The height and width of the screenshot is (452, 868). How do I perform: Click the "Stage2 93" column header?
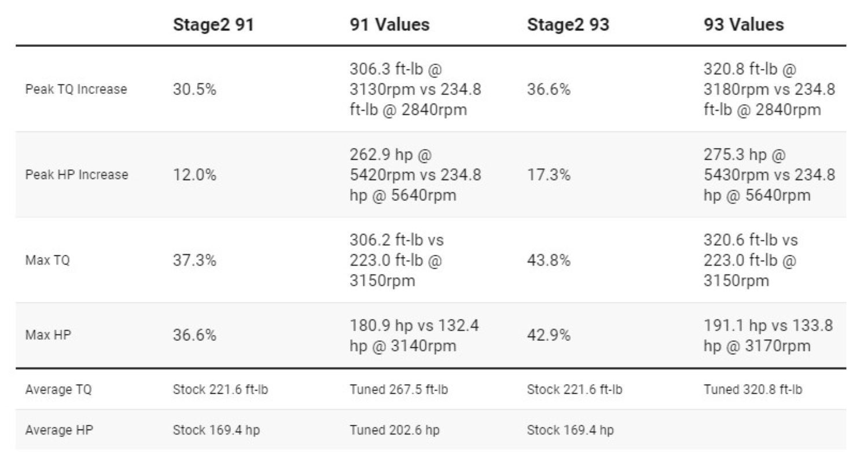pos(568,24)
